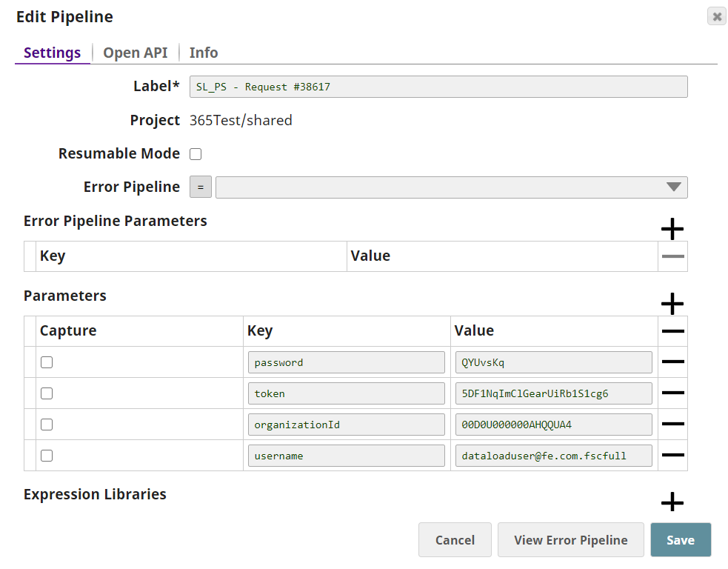Add a new Error Pipeline Parameters row
Viewport: 728px width, 569px height.
pos(672,229)
